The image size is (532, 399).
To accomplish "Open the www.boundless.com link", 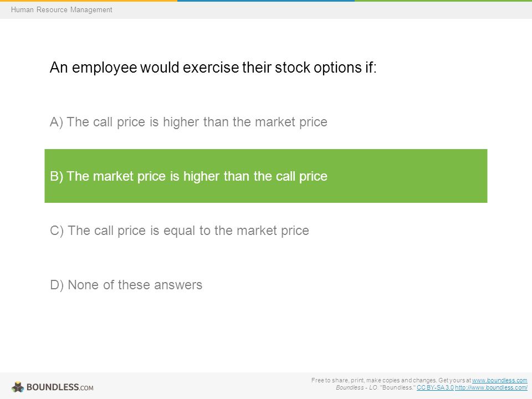I will 499,380.
